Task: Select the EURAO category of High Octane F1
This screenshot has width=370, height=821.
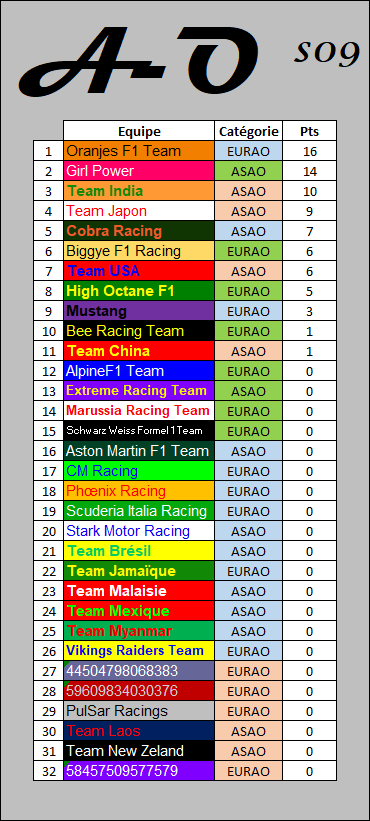Action: (249, 291)
